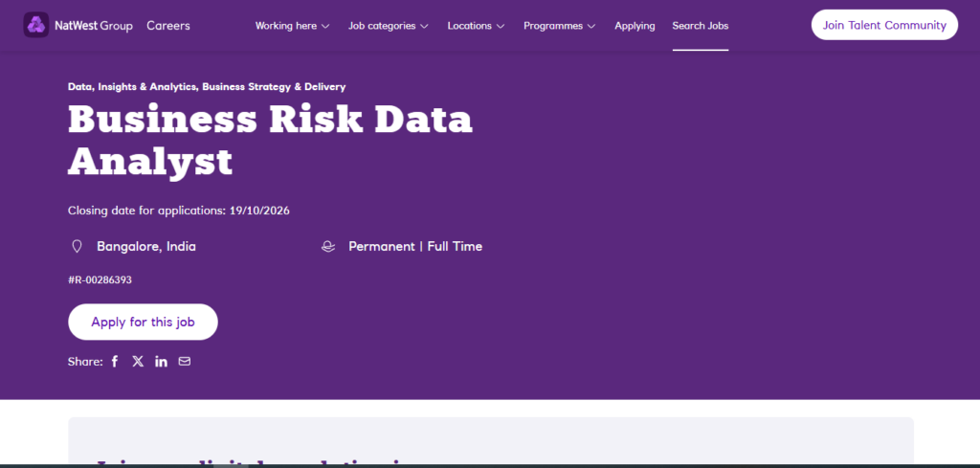Share this job on Facebook
Screen dimensions: 980x468
coord(115,361)
